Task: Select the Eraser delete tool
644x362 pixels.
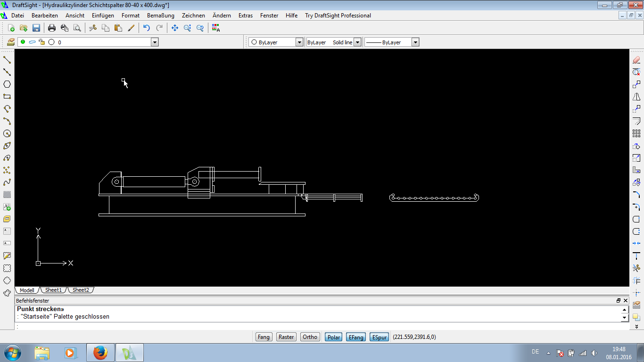Action: click(x=636, y=60)
